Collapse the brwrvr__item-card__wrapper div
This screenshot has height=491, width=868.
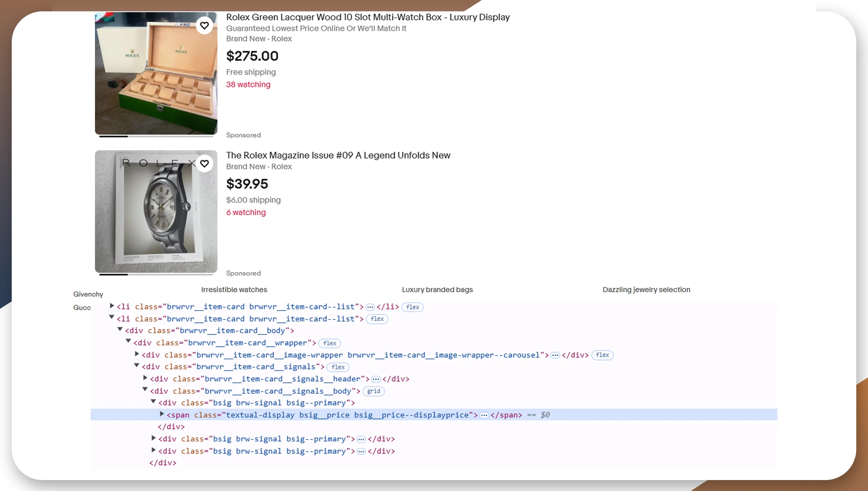128,342
